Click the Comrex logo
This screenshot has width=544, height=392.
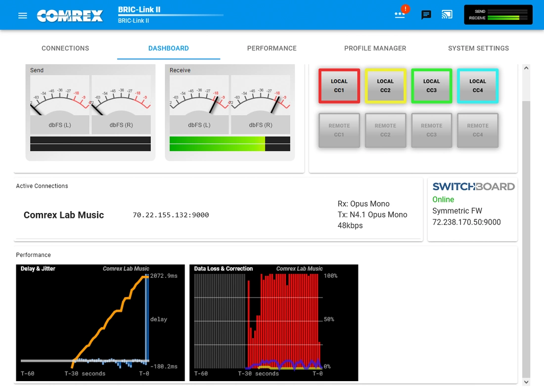pyautogui.click(x=70, y=15)
